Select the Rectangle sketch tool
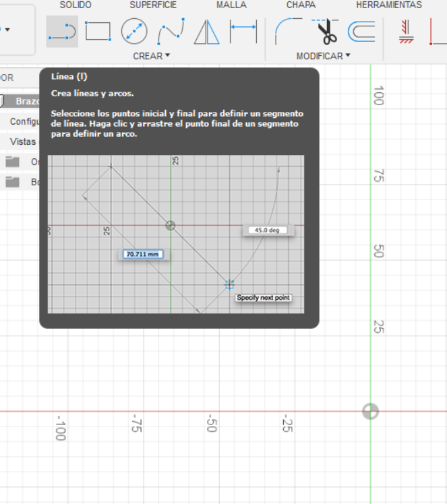 [98, 31]
